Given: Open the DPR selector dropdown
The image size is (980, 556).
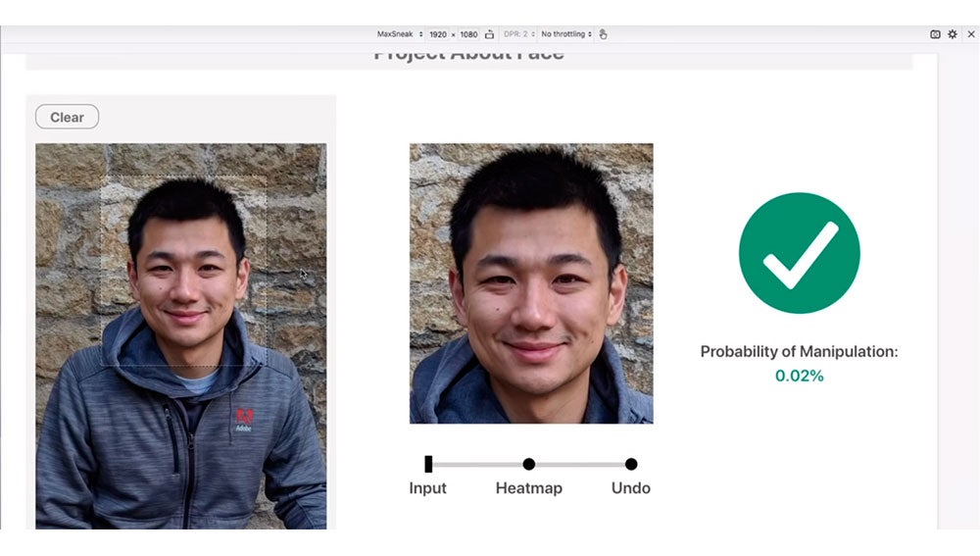Looking at the screenshot, I should click(x=519, y=34).
